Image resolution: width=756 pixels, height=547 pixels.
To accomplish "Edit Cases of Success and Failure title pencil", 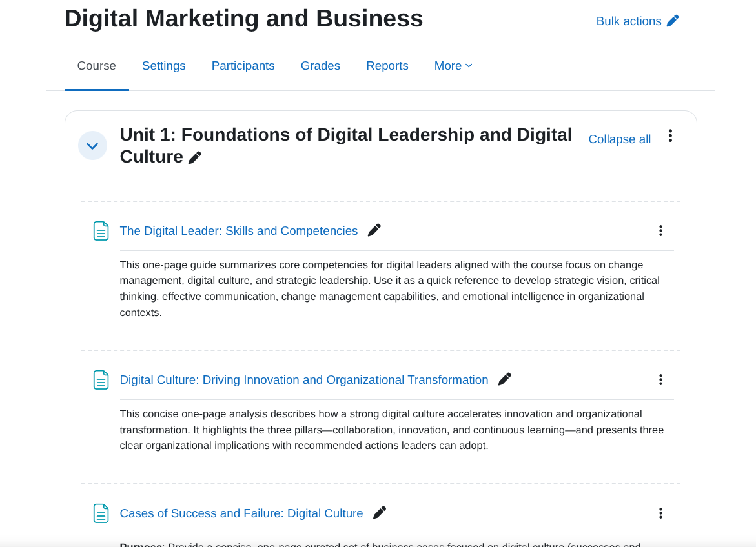I will coord(380,512).
